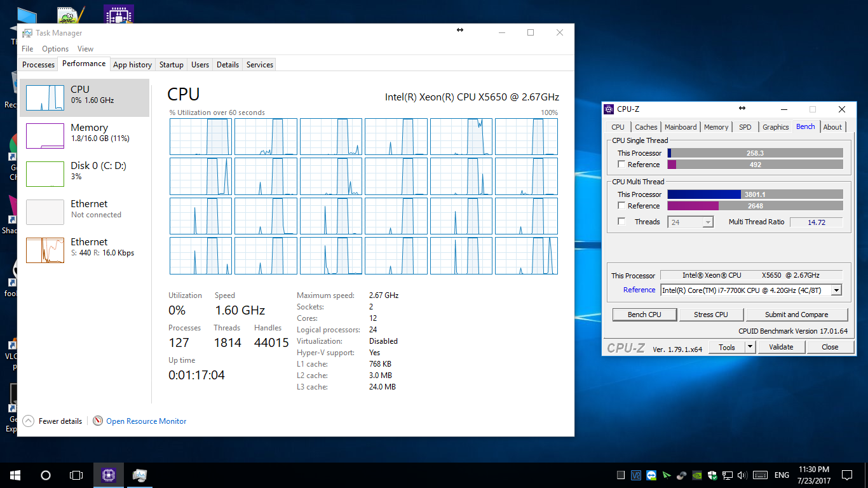
Task: Click the Stress CPU button
Action: click(x=711, y=315)
